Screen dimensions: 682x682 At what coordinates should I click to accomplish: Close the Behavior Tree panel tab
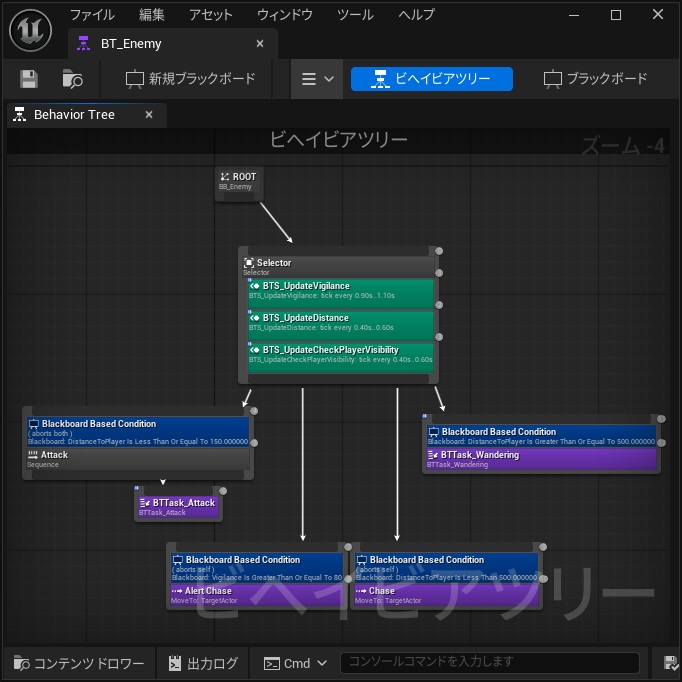[x=149, y=114]
